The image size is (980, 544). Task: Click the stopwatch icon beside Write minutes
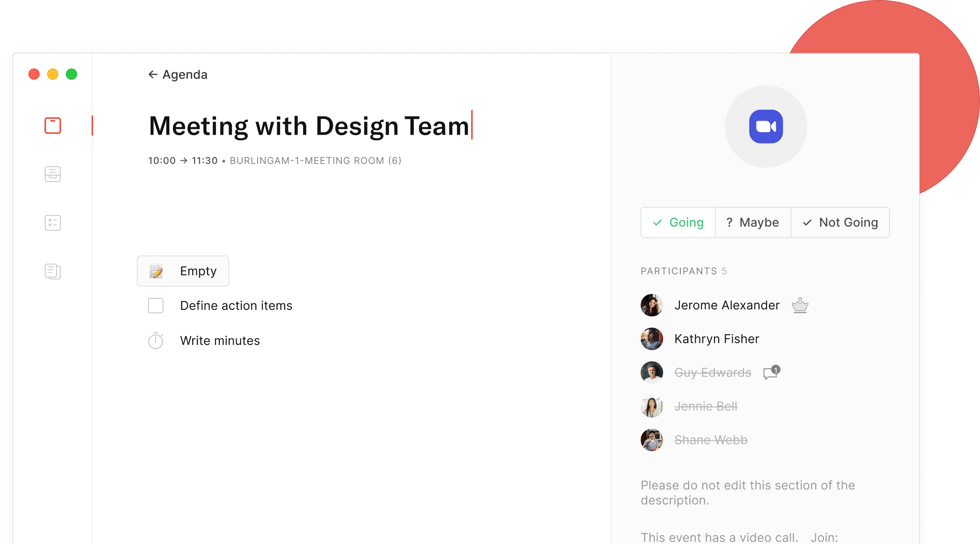(156, 341)
